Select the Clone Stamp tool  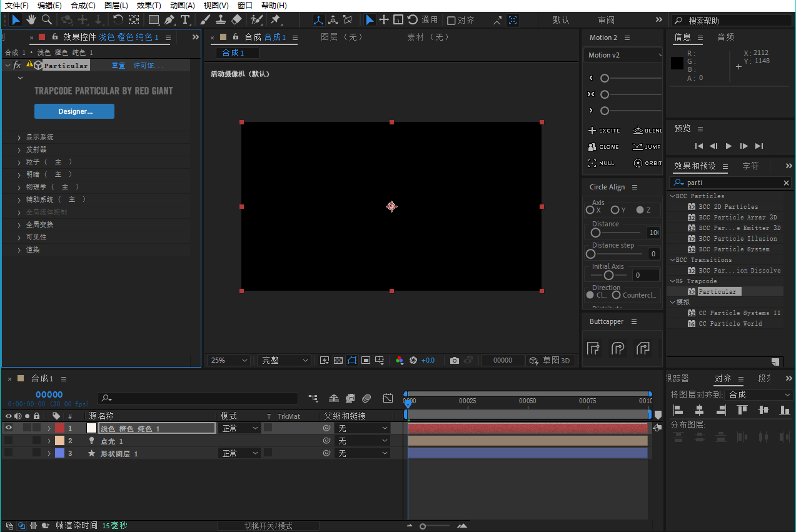coord(220,20)
